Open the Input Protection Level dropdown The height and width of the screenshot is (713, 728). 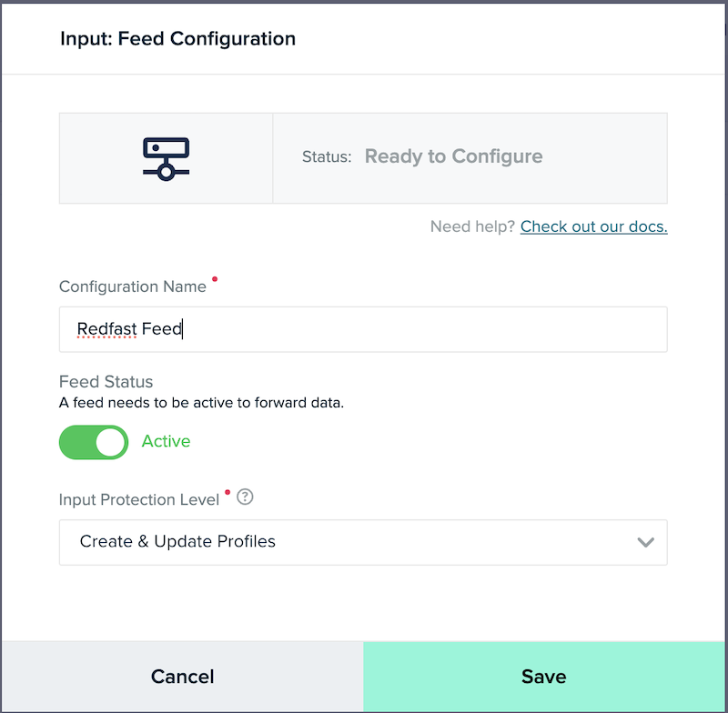(x=363, y=542)
